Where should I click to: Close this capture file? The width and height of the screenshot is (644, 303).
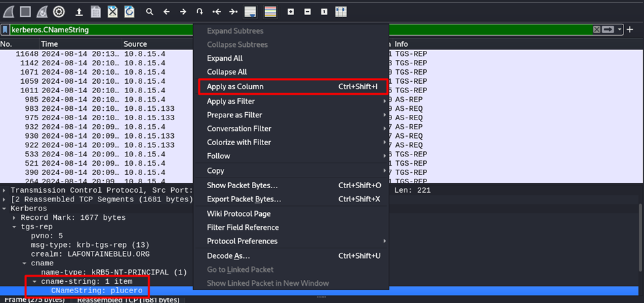pos(113,13)
